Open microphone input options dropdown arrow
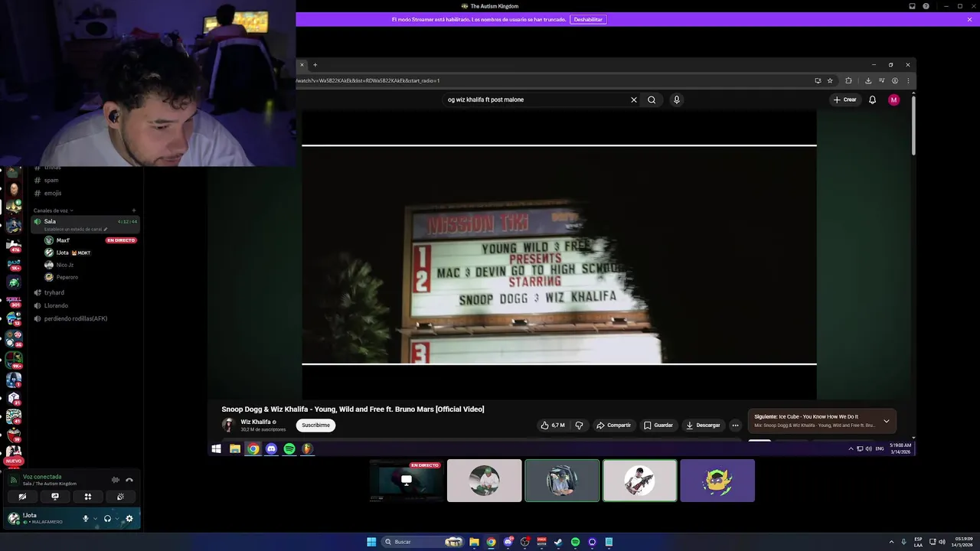This screenshot has width=980, height=551. [95, 518]
